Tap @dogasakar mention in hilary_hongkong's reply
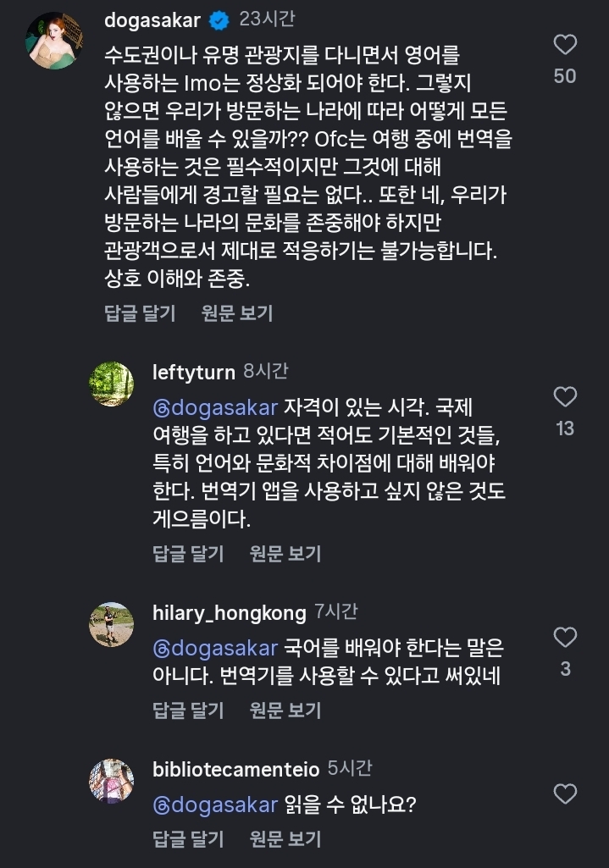This screenshot has width=609, height=868. pyautogui.click(x=215, y=649)
